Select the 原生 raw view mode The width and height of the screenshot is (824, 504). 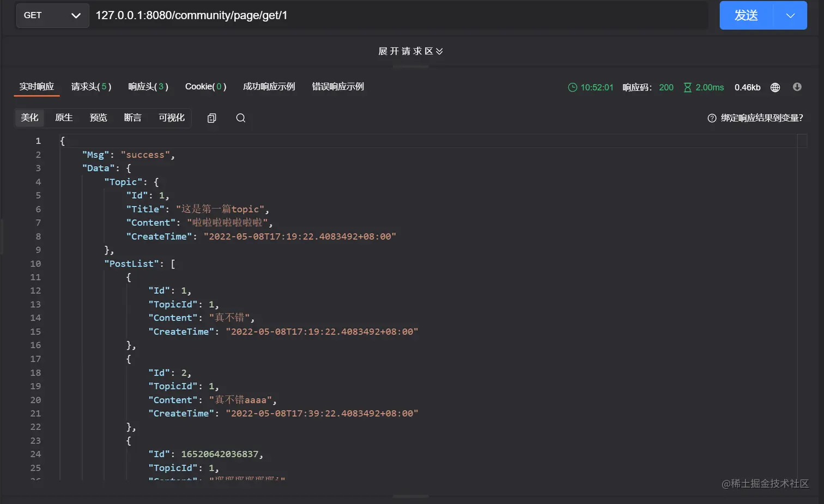(x=64, y=118)
